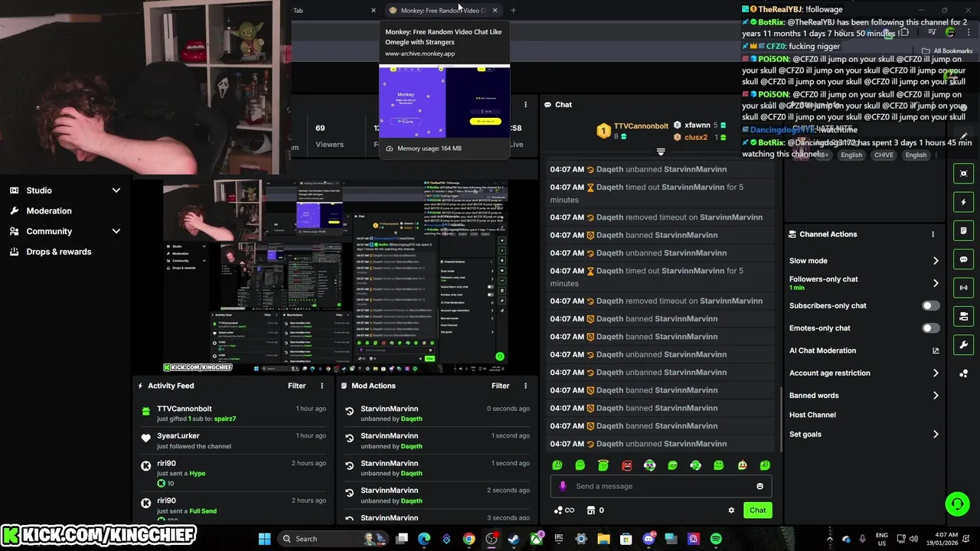Open Steam from the taskbar
Screen dimensions: 980x551
(x=513, y=539)
